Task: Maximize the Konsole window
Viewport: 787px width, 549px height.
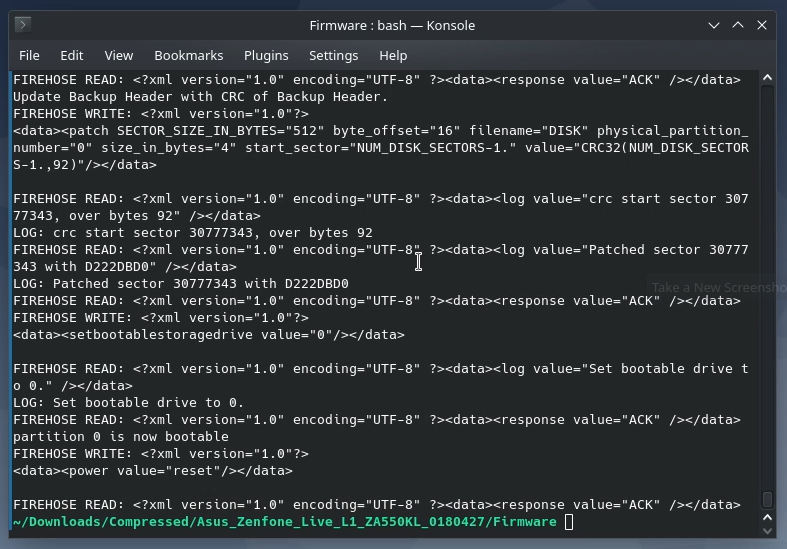Action: tap(738, 25)
